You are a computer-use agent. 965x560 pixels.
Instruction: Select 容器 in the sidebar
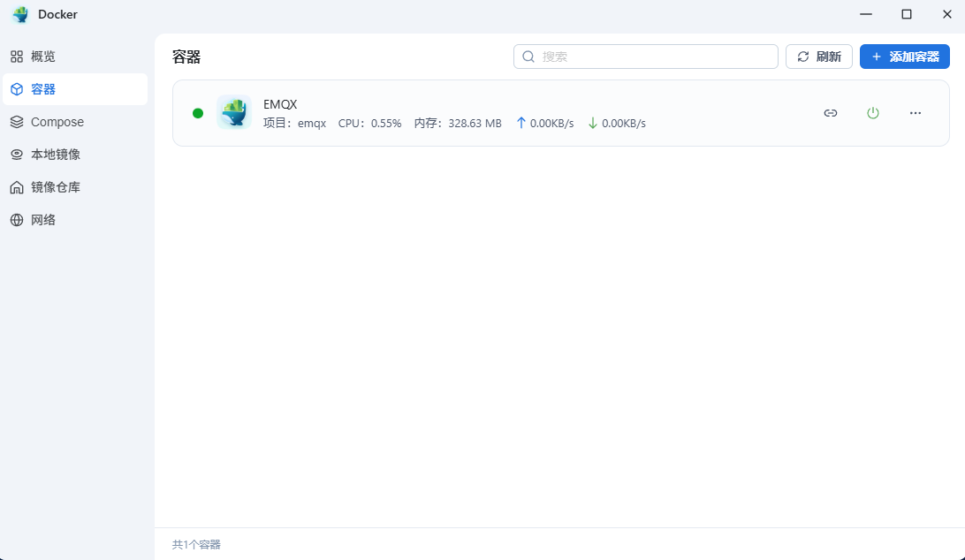click(75, 89)
